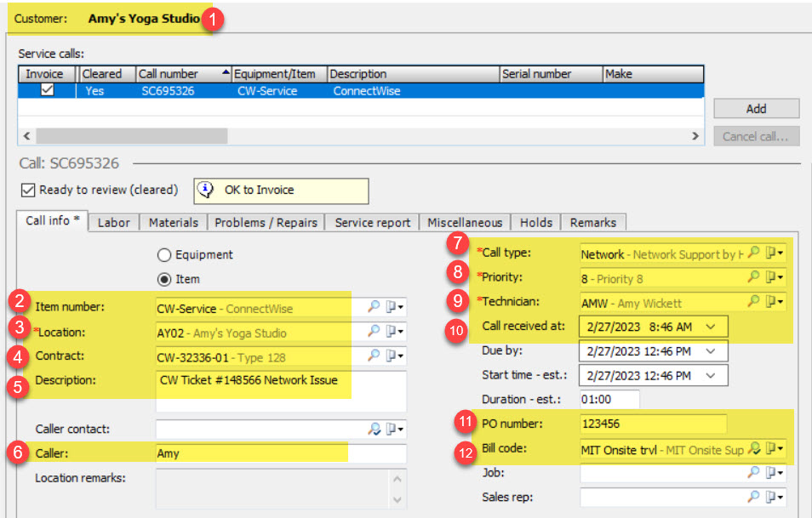Click the Add button
Screen dimensions: 812x518
pos(756,109)
